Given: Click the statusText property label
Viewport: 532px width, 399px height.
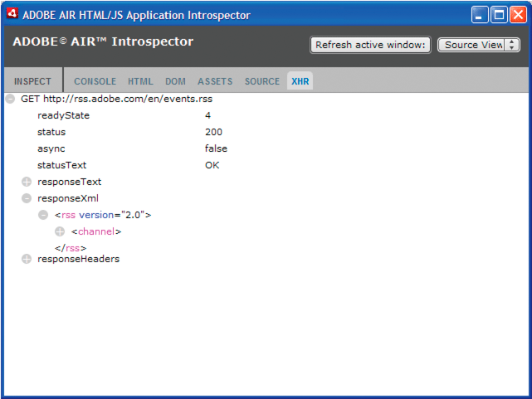Looking at the screenshot, I should (x=61, y=165).
